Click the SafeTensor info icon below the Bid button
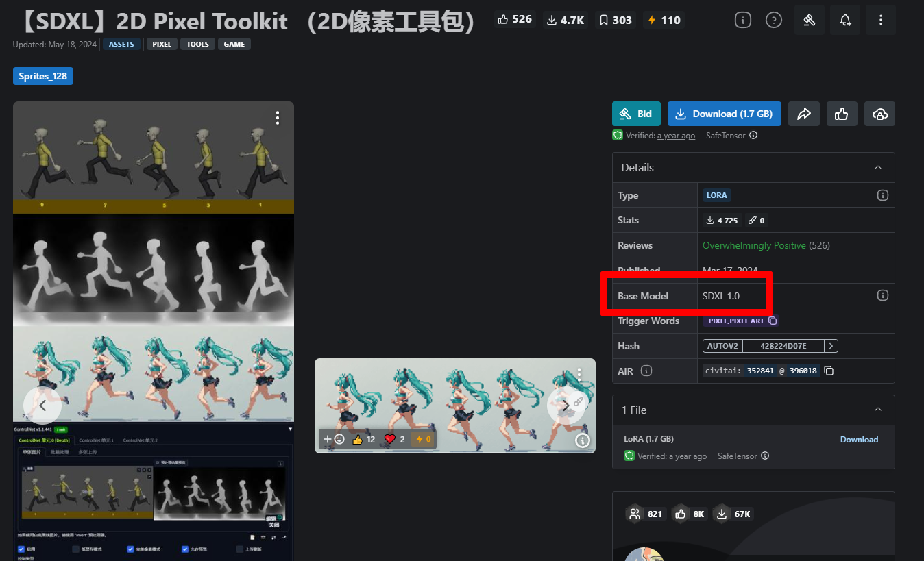This screenshot has width=924, height=561. click(753, 136)
